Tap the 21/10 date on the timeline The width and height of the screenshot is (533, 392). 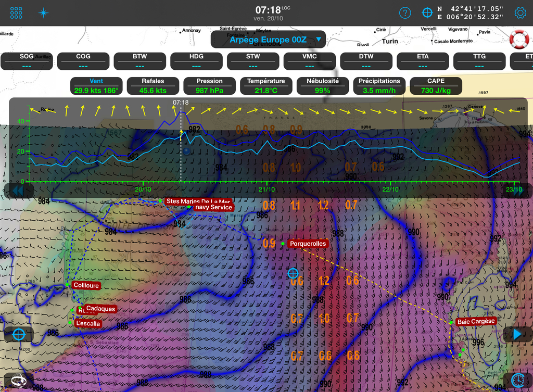coord(266,189)
